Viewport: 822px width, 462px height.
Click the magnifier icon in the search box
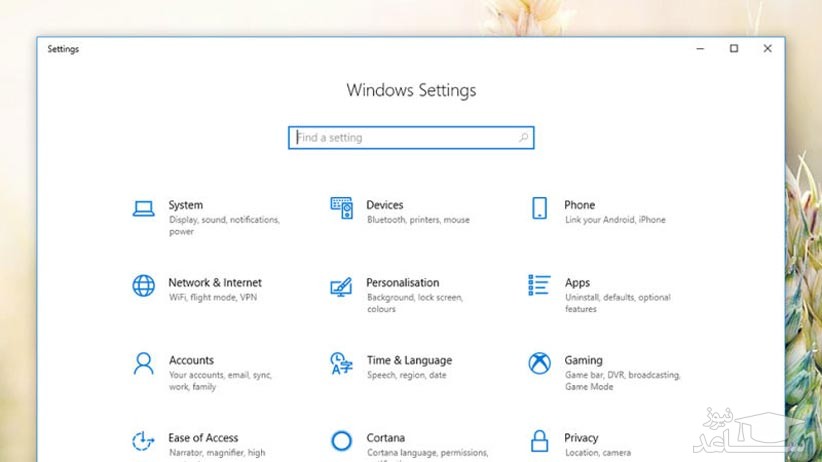tap(523, 138)
